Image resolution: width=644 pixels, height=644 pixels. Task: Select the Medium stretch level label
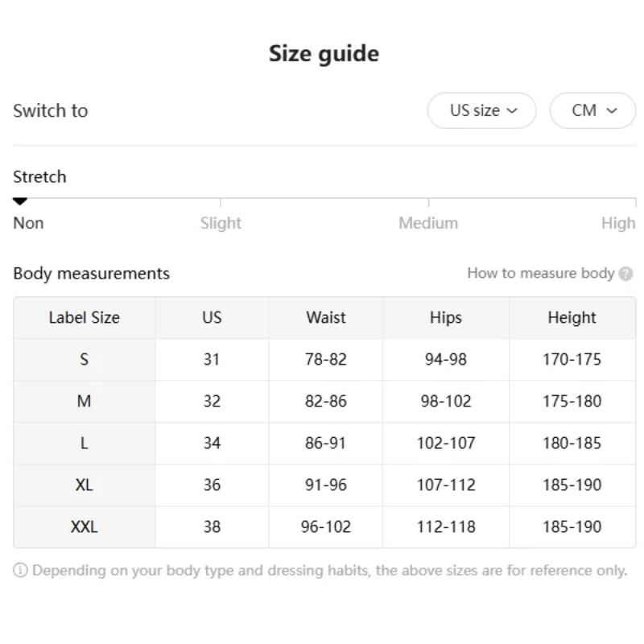tap(428, 223)
